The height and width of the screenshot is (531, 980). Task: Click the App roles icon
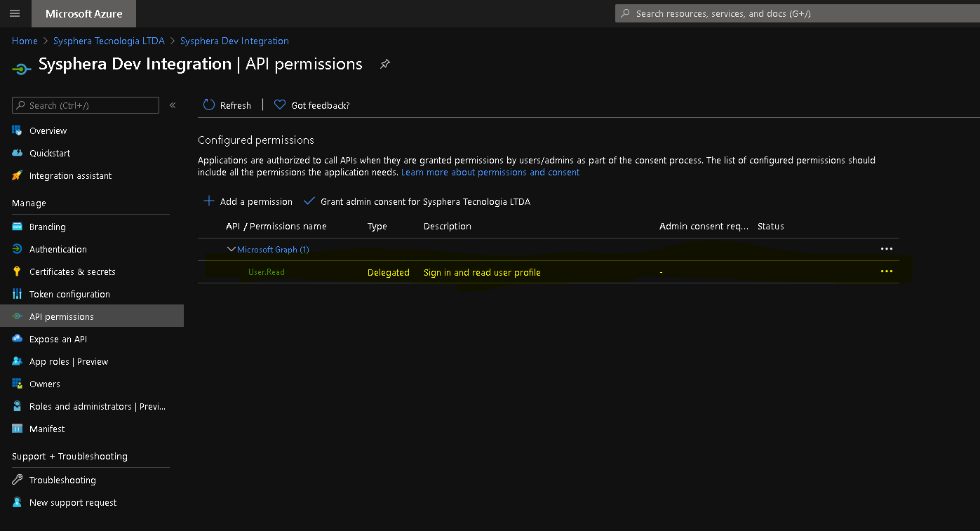coord(17,361)
